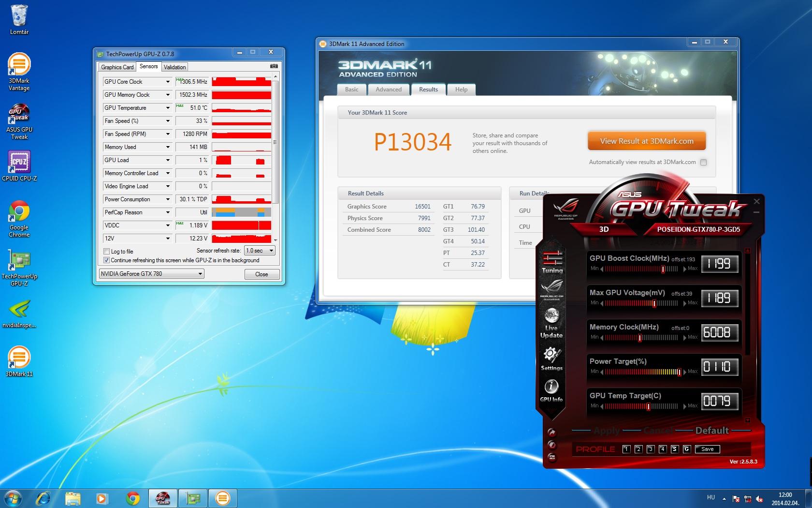Open Basic tab in 3DMark 11
The image size is (812, 508).
click(352, 90)
